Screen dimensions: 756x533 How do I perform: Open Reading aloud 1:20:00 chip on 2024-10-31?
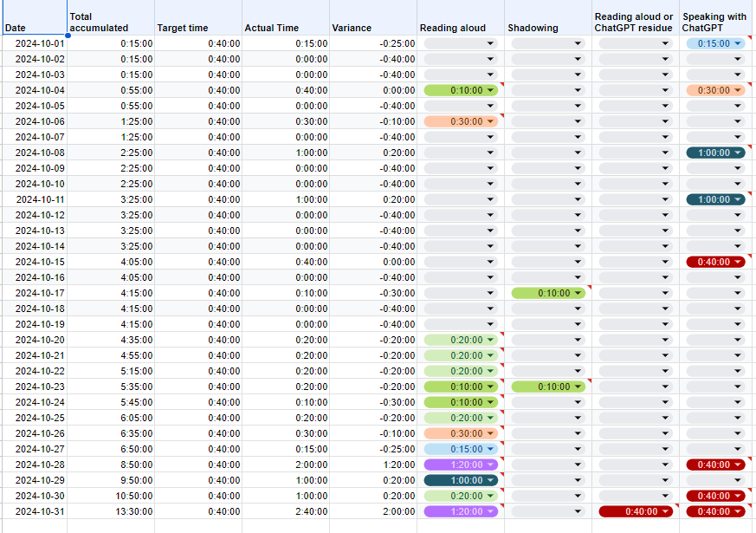[461, 511]
